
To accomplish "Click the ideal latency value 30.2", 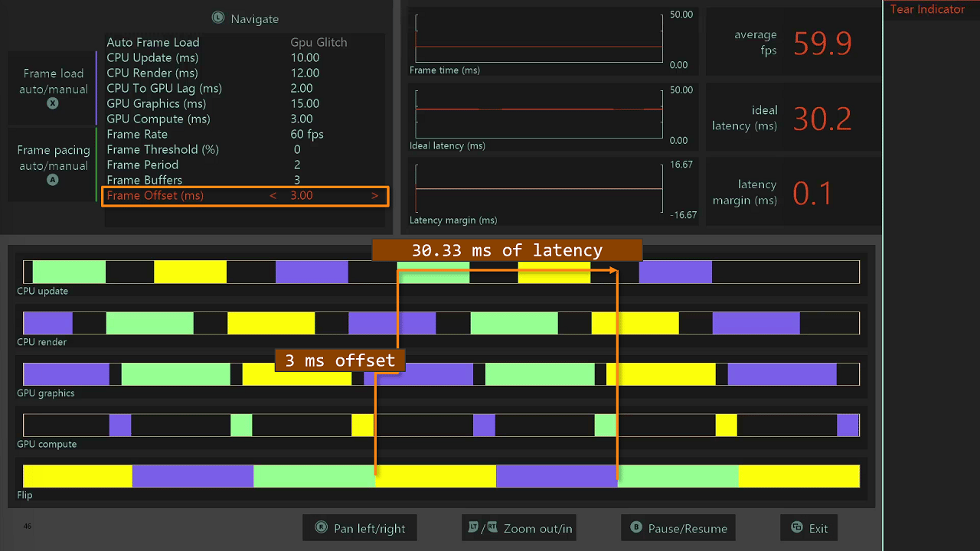I will (x=822, y=119).
